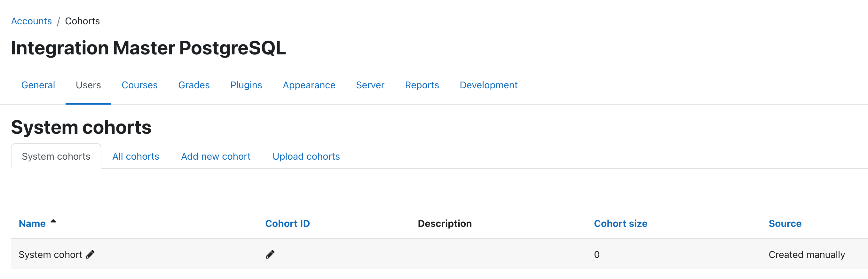Open the Accounts breadcrumb link
868x279 pixels.
pos(31,21)
